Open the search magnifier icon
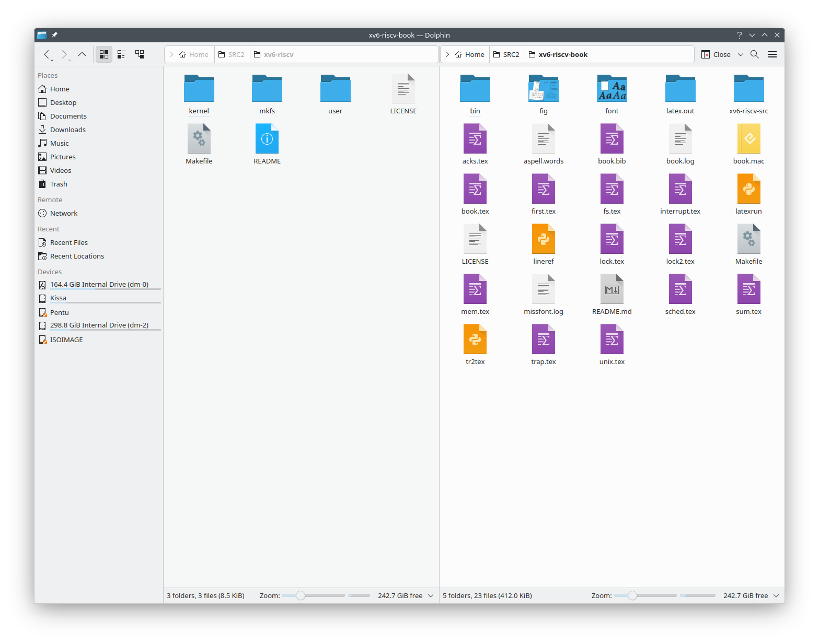 (x=755, y=54)
